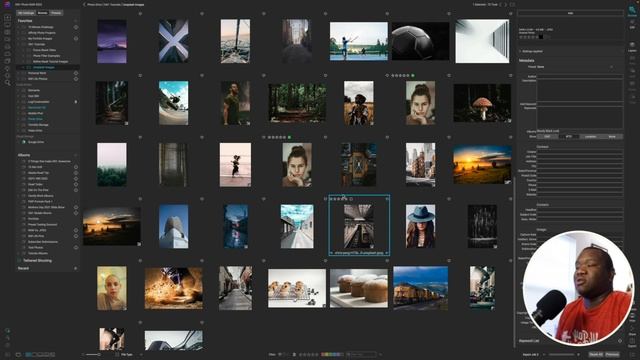640x360 pixels.
Task: Expand the Tethered Shooting section
Action: coord(38,260)
